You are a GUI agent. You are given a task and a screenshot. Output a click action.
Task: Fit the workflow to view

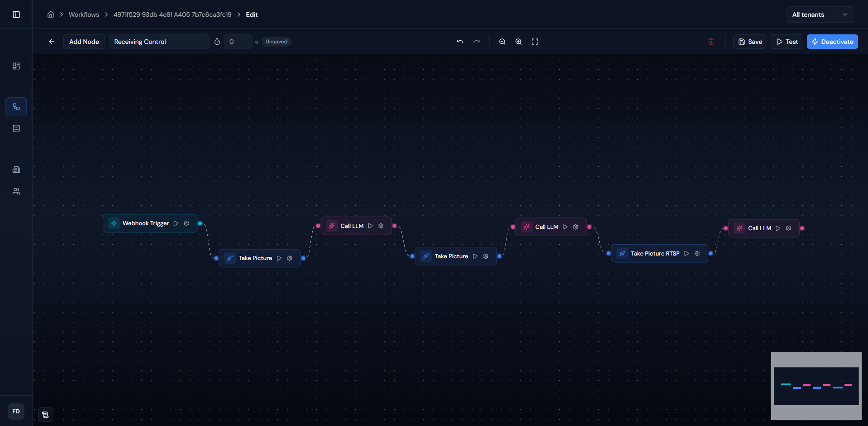(535, 42)
